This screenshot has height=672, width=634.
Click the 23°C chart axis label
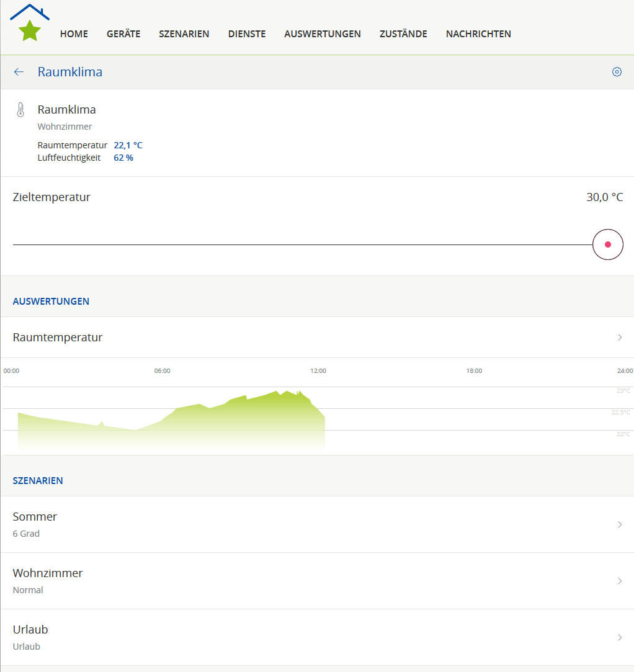tap(623, 390)
